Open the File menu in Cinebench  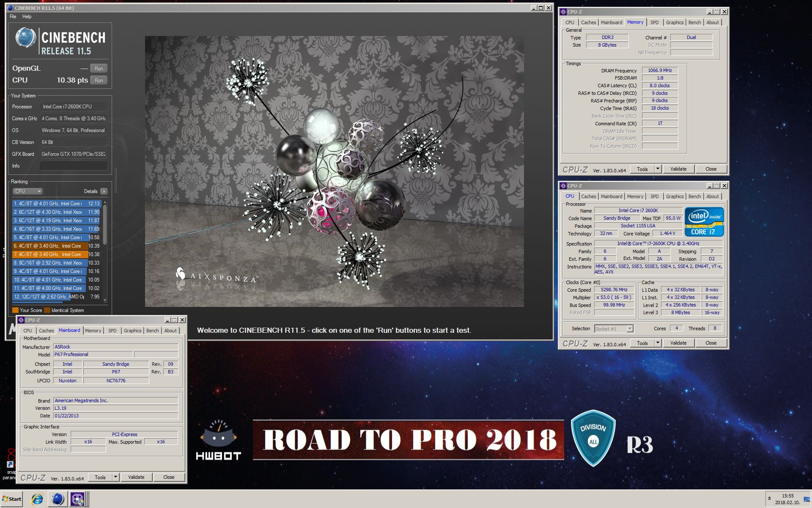pyautogui.click(x=13, y=17)
